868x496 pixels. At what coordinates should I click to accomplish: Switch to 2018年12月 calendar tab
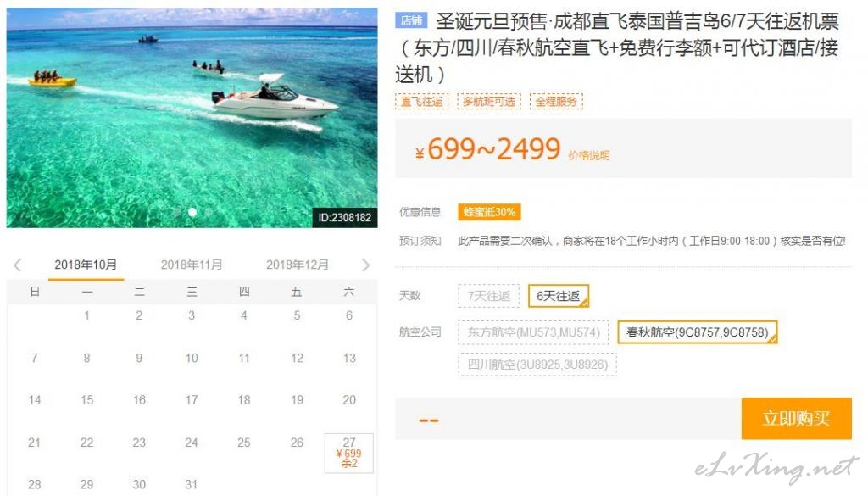tap(298, 265)
